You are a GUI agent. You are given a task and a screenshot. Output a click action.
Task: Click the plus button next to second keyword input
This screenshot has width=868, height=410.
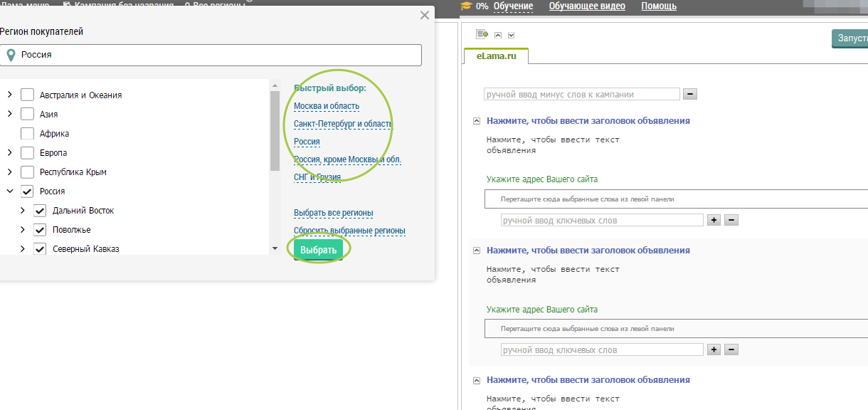click(x=714, y=349)
